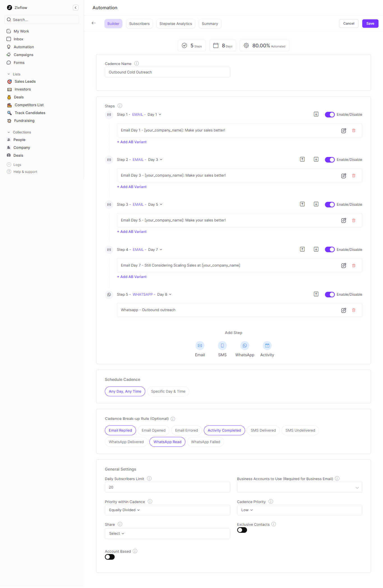383x588 pixels.
Task: Open Step 3 Day 5 dropdown
Action: click(155, 204)
